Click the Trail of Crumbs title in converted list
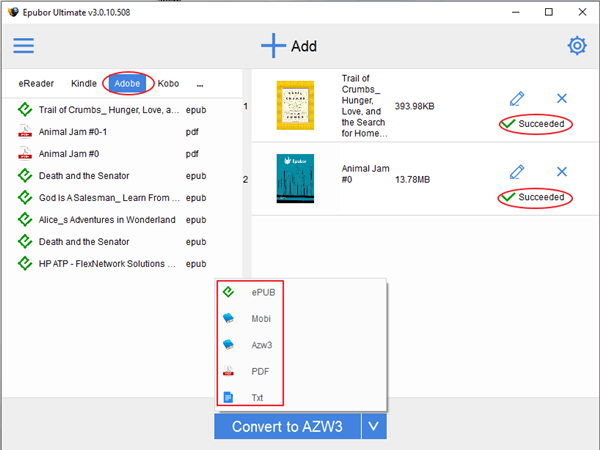This screenshot has height=450, width=600. (x=364, y=106)
